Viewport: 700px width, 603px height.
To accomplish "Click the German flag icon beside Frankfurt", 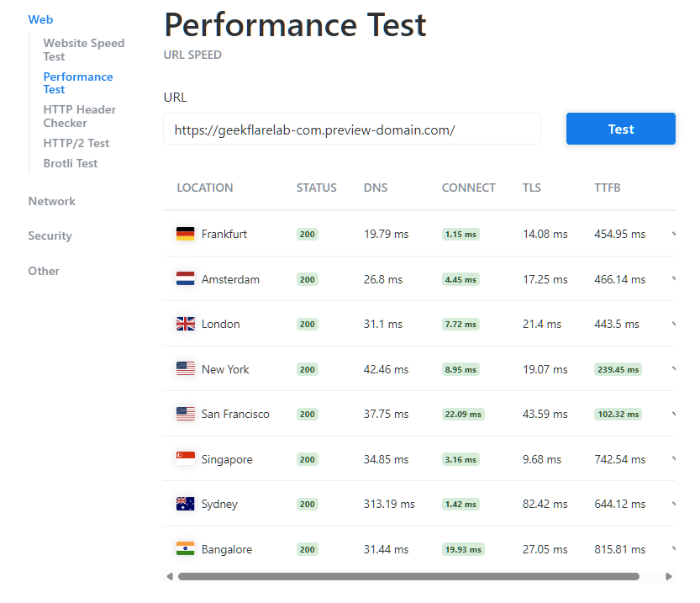I will (187, 233).
